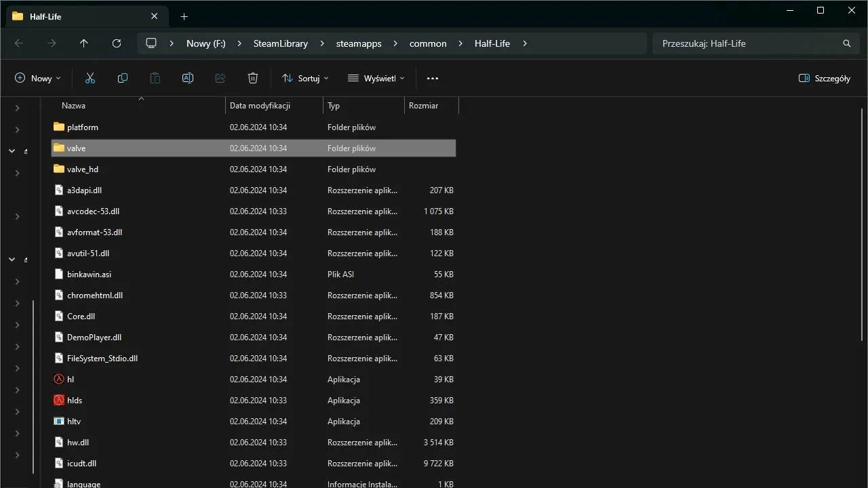Click SteamLibrary breadcrumb

click(x=281, y=43)
